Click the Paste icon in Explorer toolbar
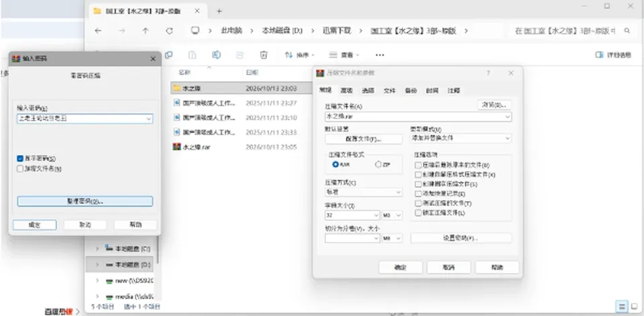The height and width of the screenshot is (316, 644). pyautogui.click(x=193, y=54)
